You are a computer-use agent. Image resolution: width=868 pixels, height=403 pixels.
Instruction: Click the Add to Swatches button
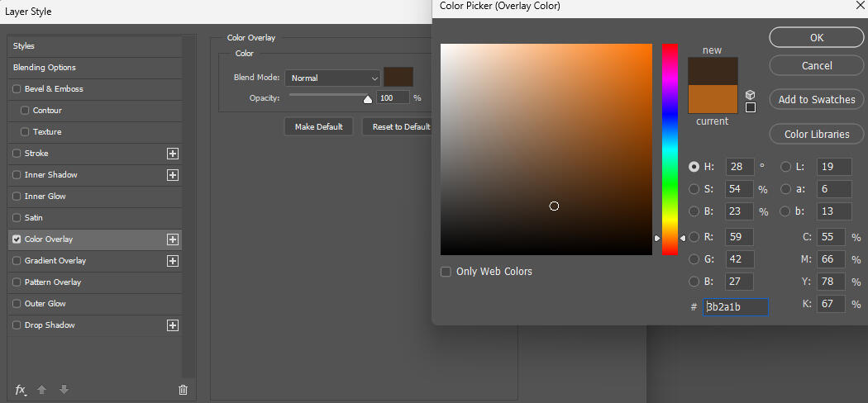click(817, 99)
